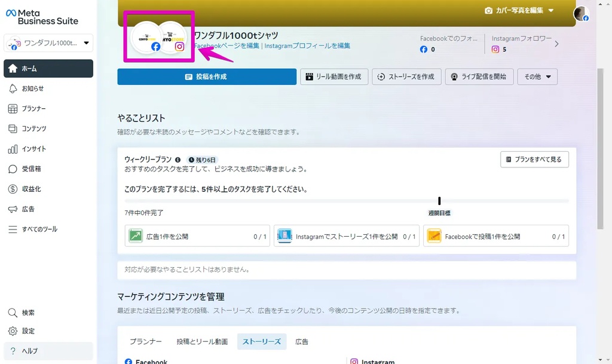Click the インサイト bar chart icon
The image size is (612, 364).
[13, 149]
